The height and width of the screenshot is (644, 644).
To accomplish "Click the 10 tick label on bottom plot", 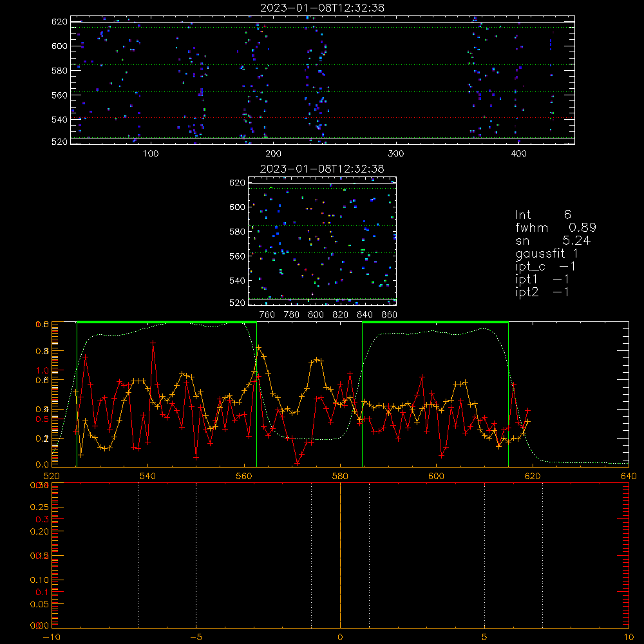I will (x=629, y=637).
